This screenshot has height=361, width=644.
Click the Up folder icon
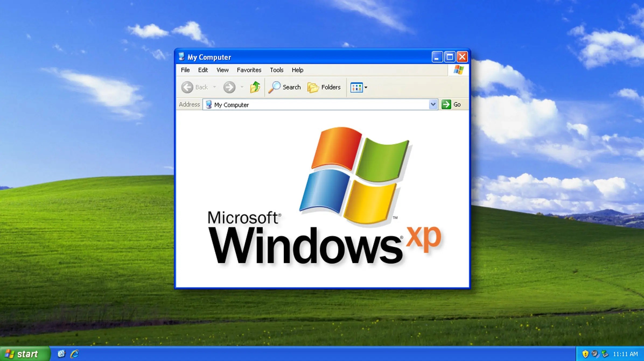[x=255, y=87]
